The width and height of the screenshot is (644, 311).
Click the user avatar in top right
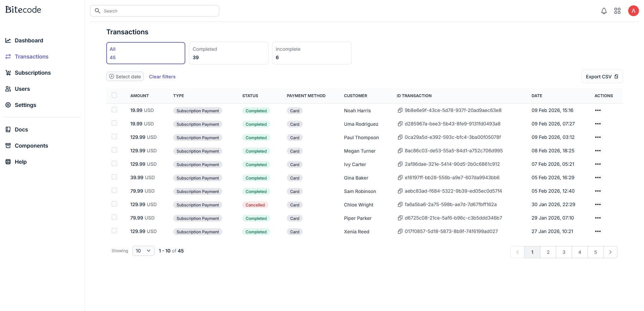click(633, 11)
